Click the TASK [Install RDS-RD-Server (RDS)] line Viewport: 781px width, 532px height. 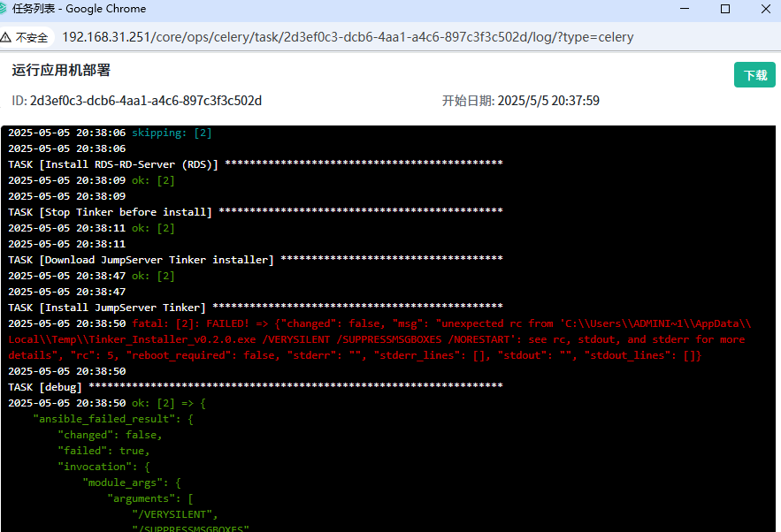[x=255, y=164]
